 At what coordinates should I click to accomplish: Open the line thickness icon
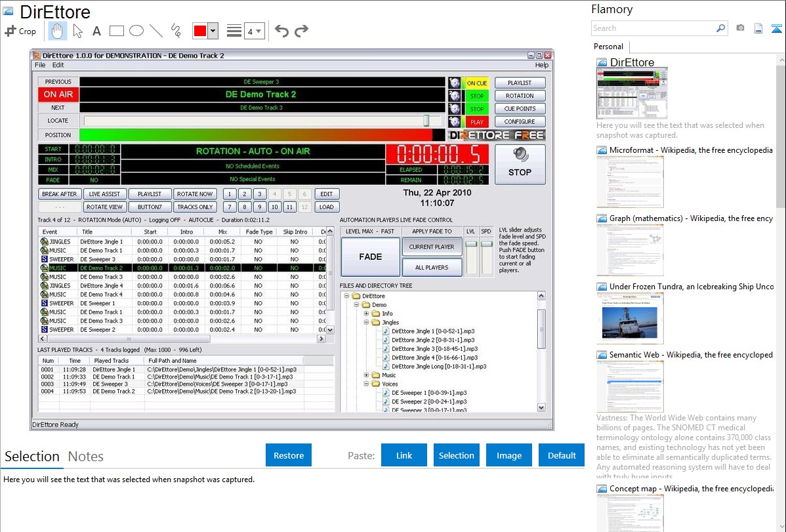[x=234, y=31]
